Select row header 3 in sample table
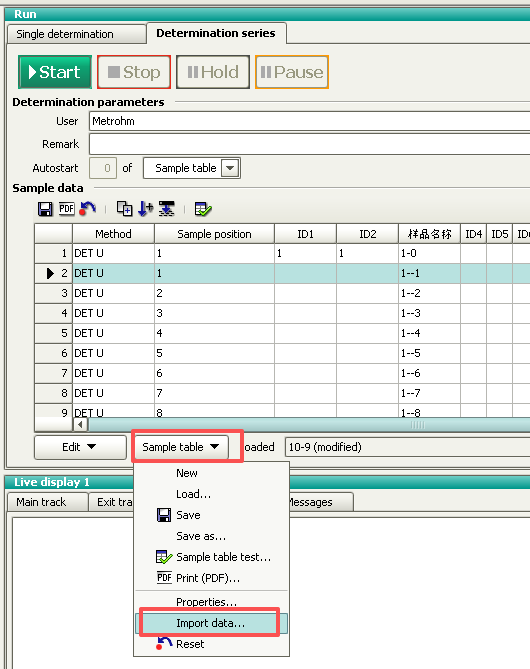The image size is (530, 669). (53, 294)
